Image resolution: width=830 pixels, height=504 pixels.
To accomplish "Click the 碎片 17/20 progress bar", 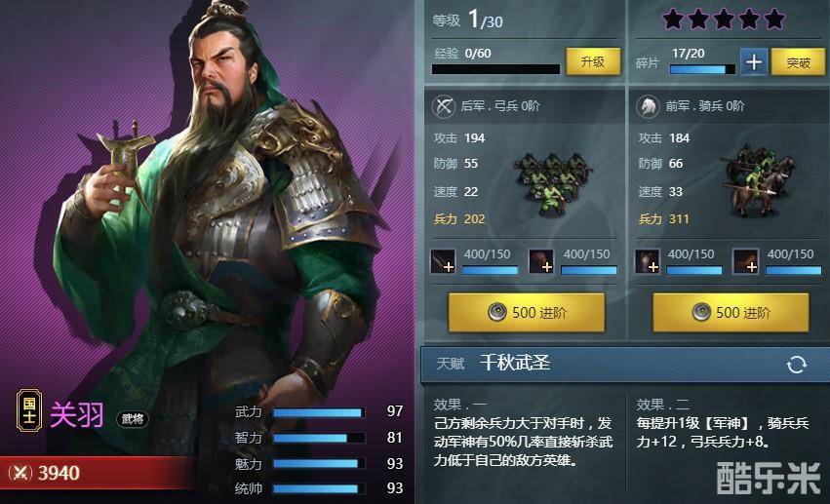I will pyautogui.click(x=702, y=69).
